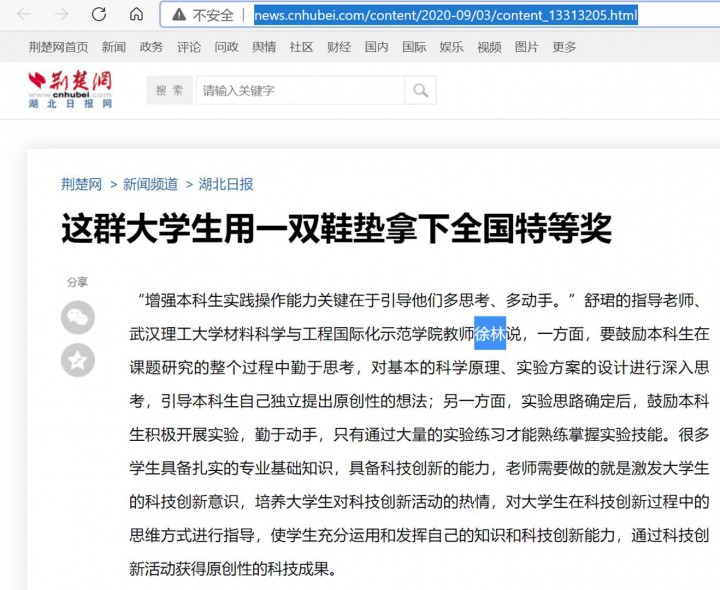Click the 新闻频道 breadcrumb link
The height and width of the screenshot is (590, 720).
pyautogui.click(x=150, y=184)
